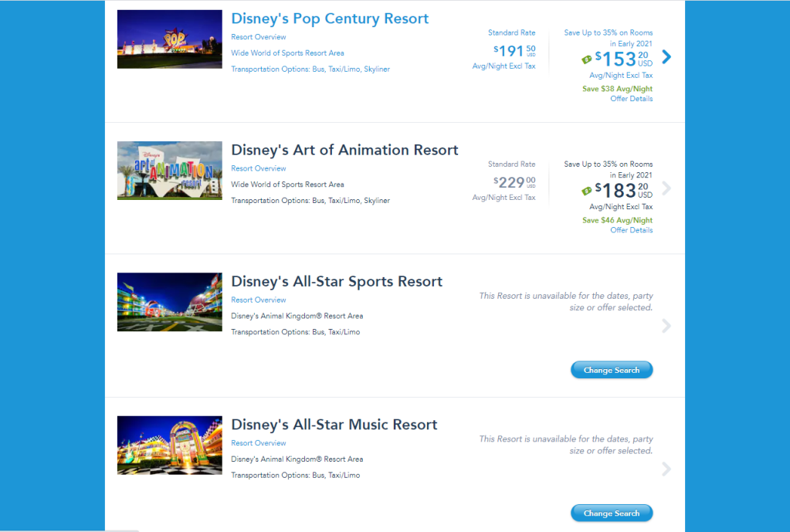
Task: Open Pop Century Resort thumbnail image
Action: 169,39
